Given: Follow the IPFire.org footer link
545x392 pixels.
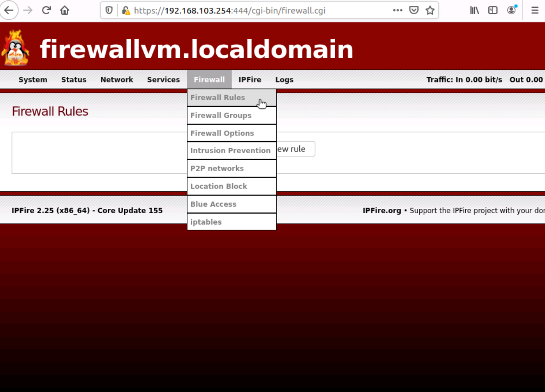Looking at the screenshot, I should [382, 211].
